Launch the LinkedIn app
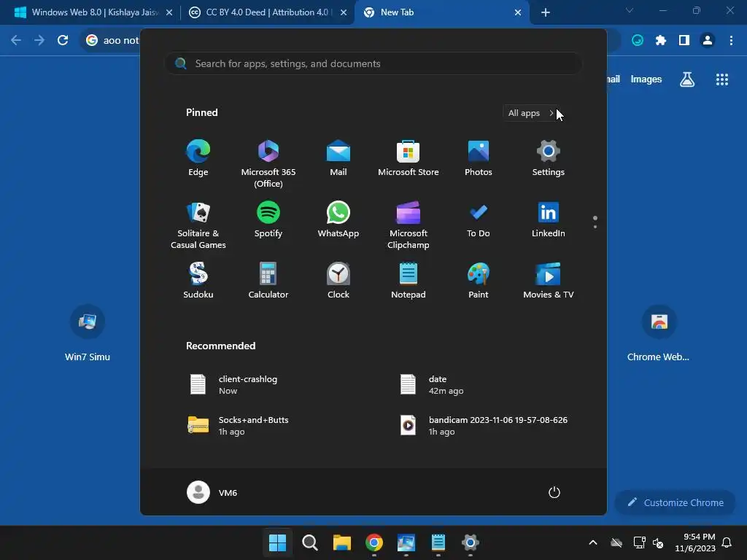747x560 pixels. pyautogui.click(x=549, y=219)
